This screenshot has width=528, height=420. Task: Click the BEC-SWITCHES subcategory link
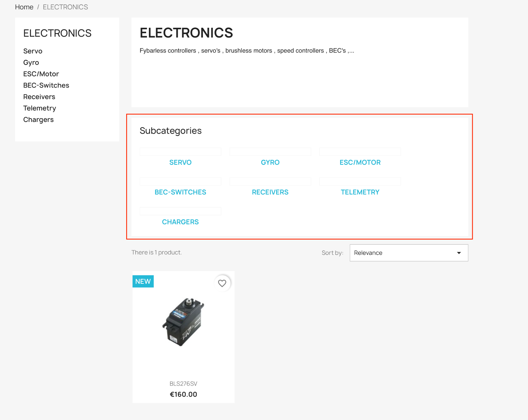(180, 192)
